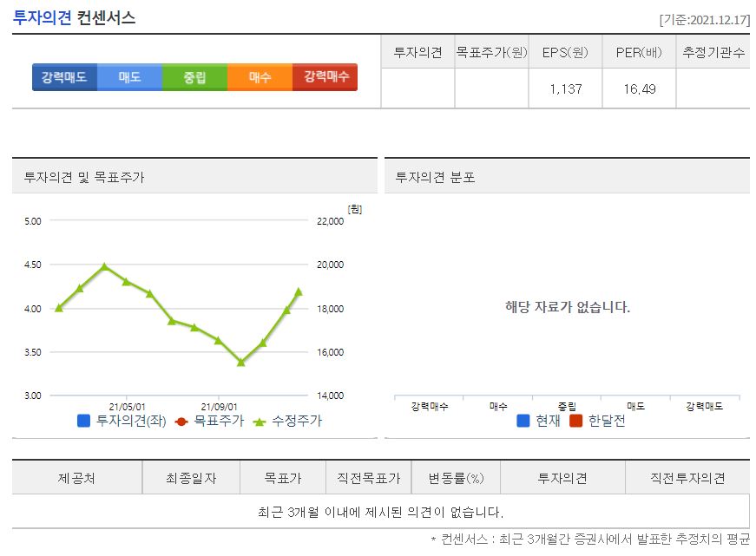Image resolution: width=756 pixels, height=556 pixels.
Task: Click the opinion rating scale bar
Action: pos(194,76)
